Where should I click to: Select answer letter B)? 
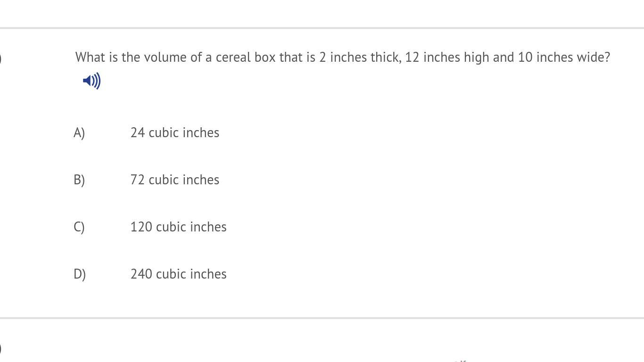[x=79, y=180]
